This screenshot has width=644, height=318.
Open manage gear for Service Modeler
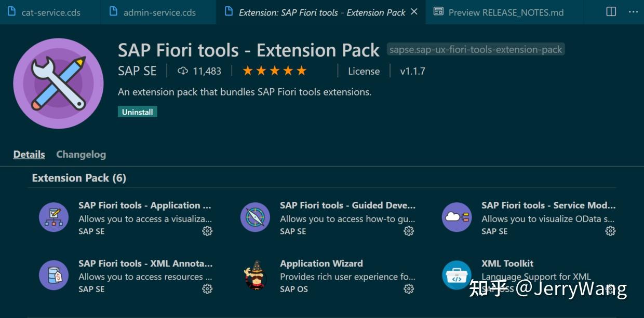[610, 231]
